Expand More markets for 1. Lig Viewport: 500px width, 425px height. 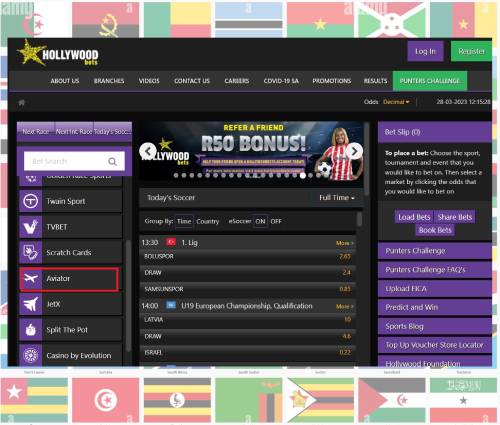[345, 243]
